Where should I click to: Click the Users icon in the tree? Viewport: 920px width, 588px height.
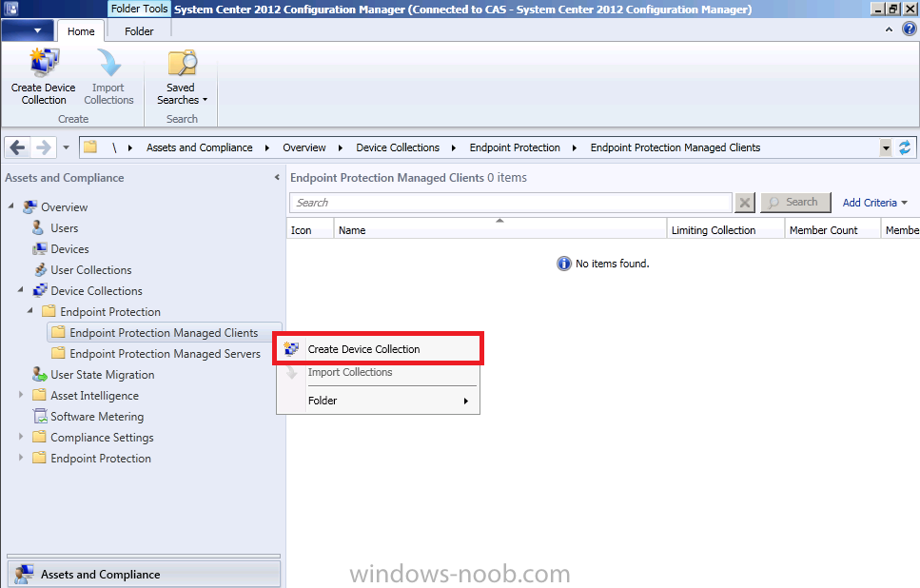point(38,227)
